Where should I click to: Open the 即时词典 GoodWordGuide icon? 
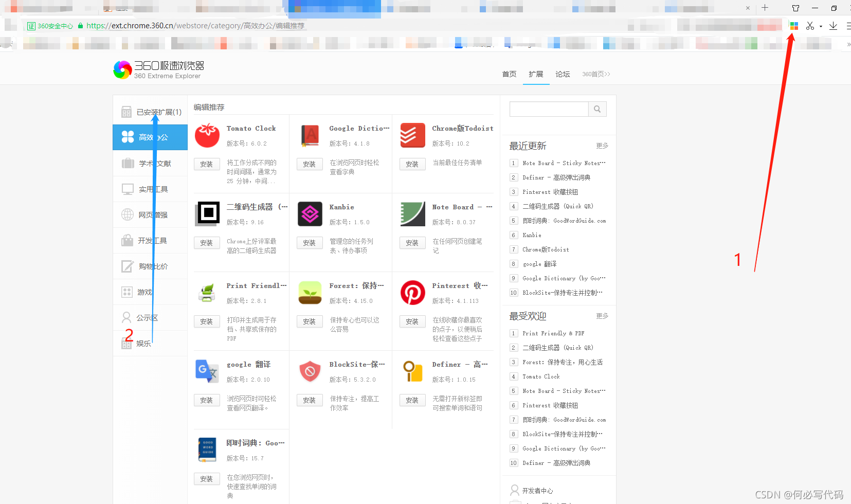pyautogui.click(x=207, y=450)
